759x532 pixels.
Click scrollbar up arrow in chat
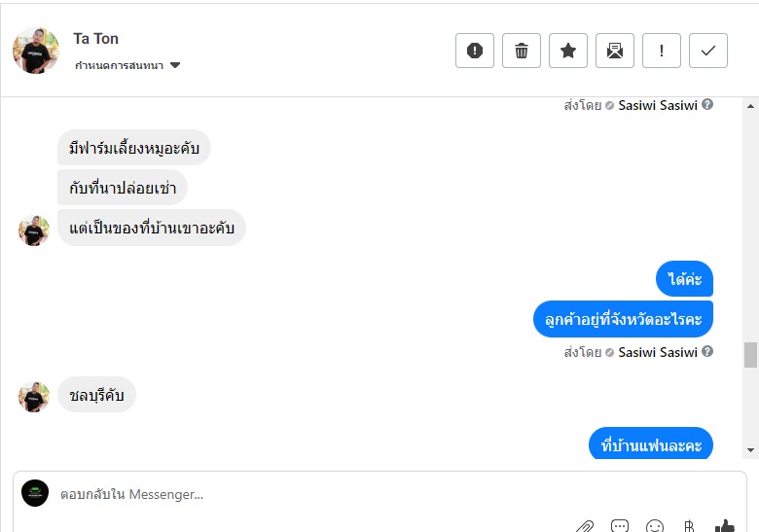click(751, 106)
